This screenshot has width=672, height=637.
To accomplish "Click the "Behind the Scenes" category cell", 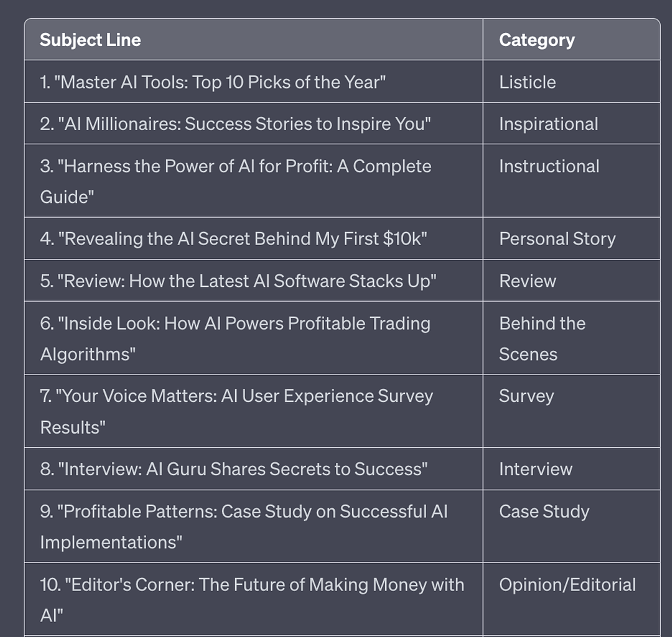I will [x=542, y=338].
